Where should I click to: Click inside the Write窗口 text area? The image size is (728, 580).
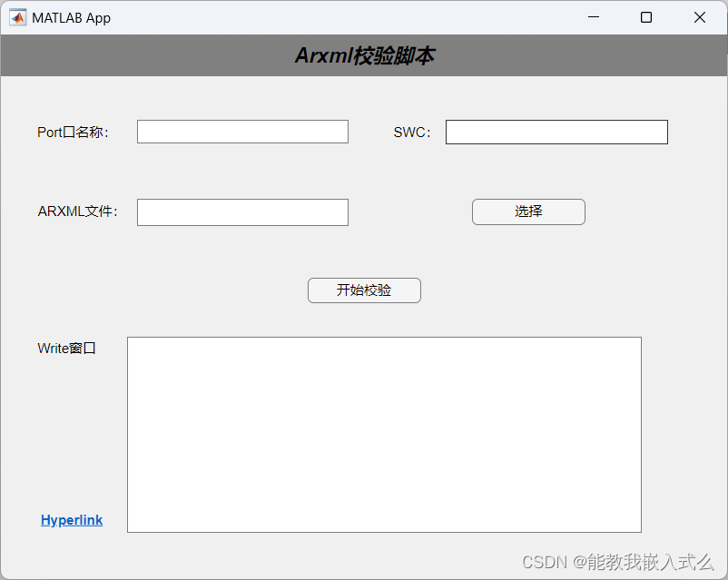pyautogui.click(x=385, y=435)
